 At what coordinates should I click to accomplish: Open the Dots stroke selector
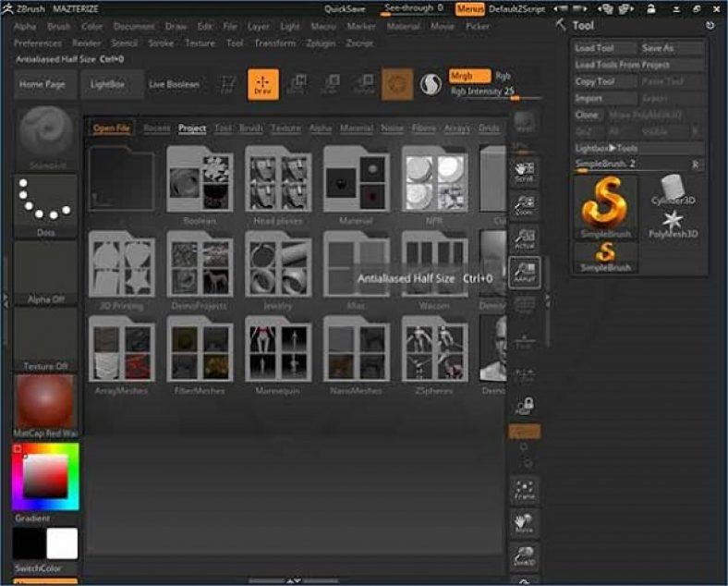pyautogui.click(x=45, y=201)
